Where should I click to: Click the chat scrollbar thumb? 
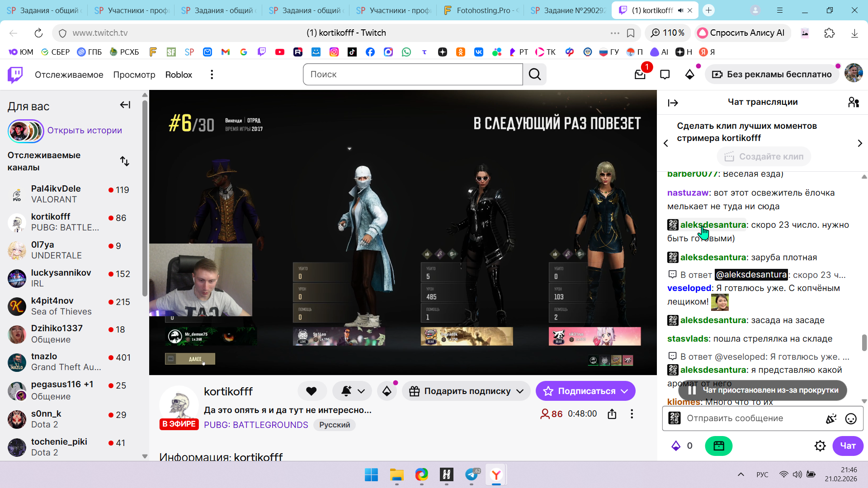[x=864, y=343]
